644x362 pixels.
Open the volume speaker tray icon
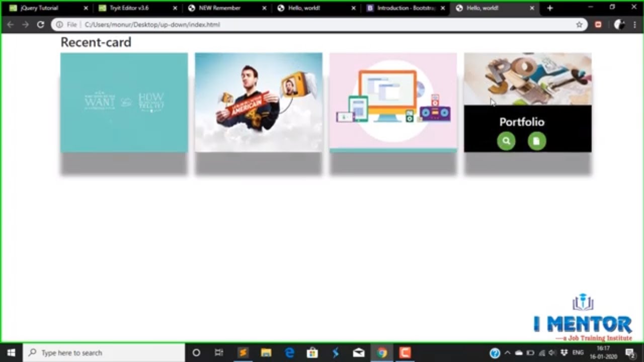(x=552, y=353)
